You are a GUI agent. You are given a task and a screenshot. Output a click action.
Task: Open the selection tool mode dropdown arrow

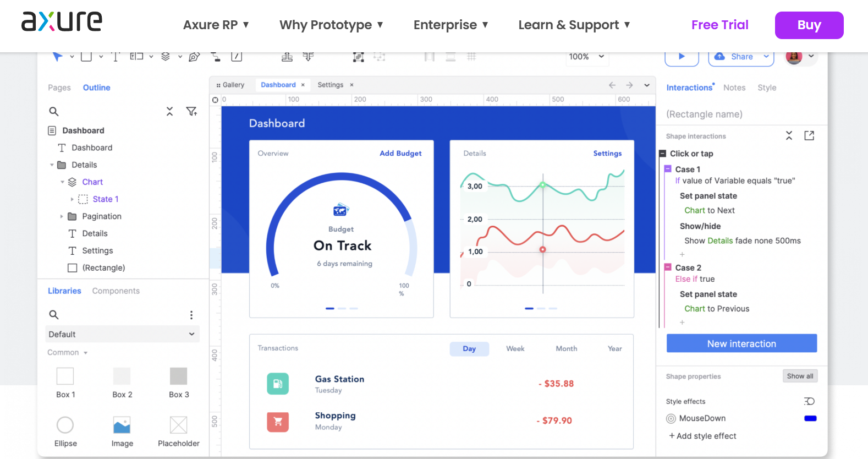[72, 57]
